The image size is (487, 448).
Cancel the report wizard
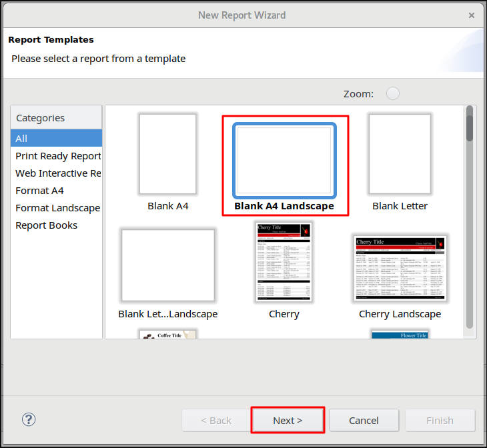(364, 420)
